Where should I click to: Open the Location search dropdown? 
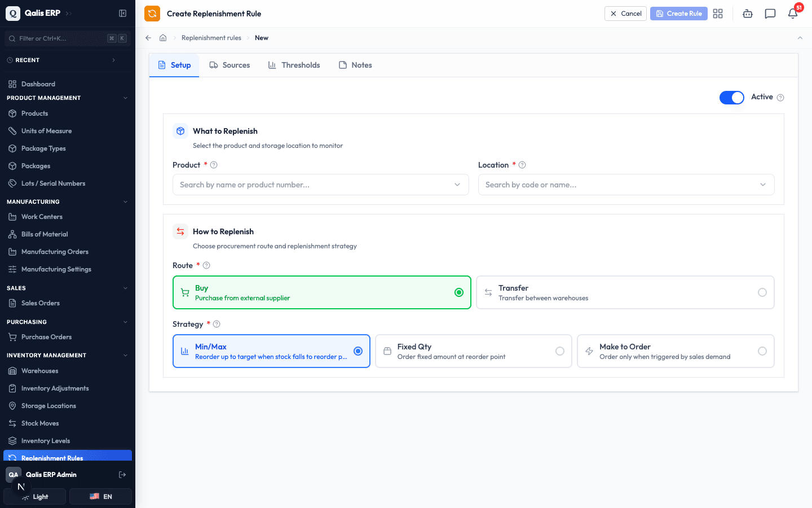point(626,185)
